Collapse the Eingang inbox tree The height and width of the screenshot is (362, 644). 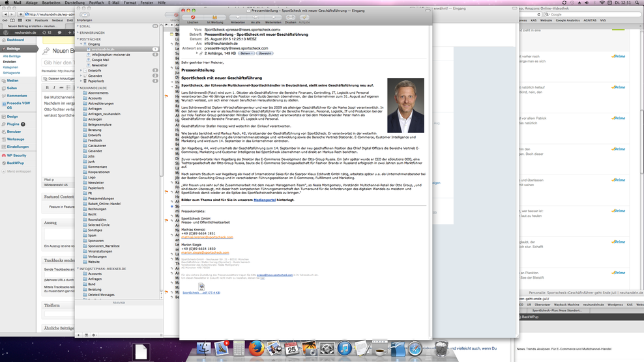[x=81, y=44]
